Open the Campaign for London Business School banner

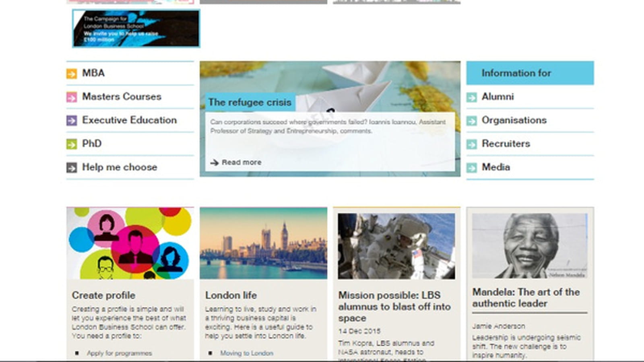tap(136, 29)
